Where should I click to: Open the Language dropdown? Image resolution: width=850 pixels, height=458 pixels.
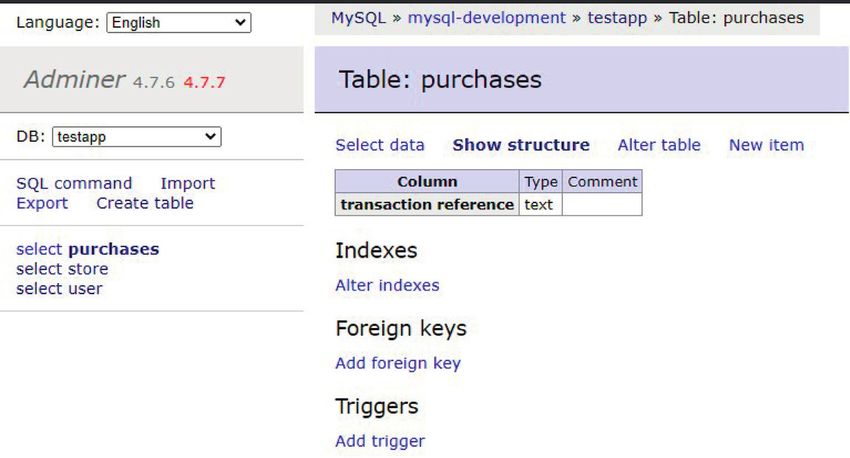[179, 23]
